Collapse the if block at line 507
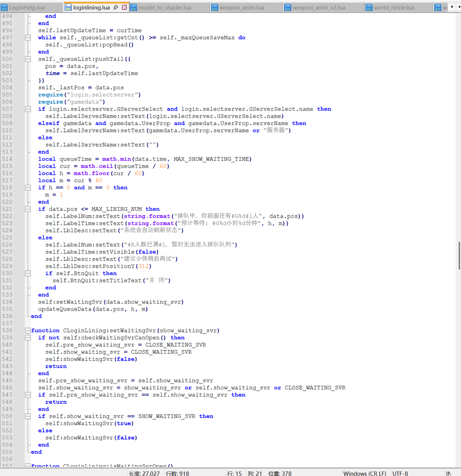The height and width of the screenshot is (476, 461). click(x=28, y=109)
